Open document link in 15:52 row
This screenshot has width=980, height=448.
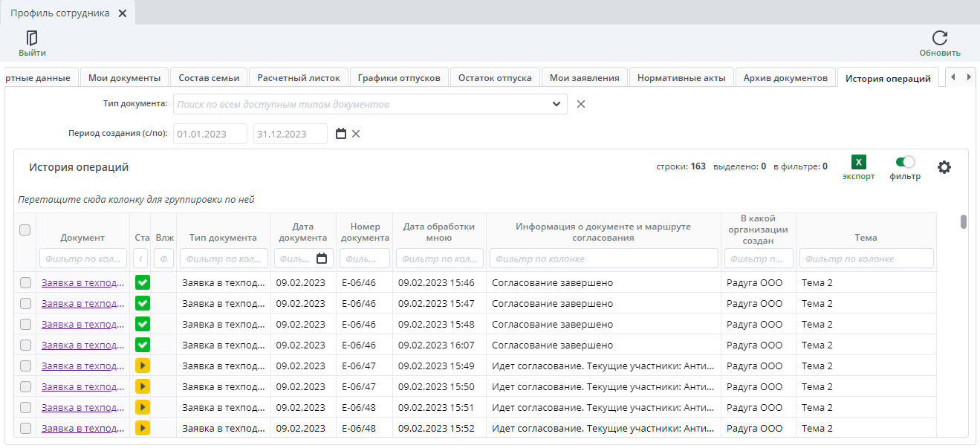(x=82, y=428)
